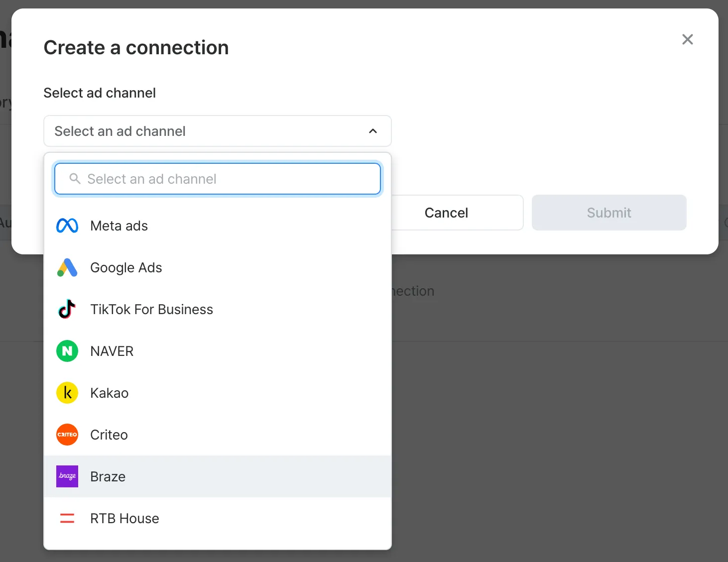Choose Meta ads from the channel list
Screen dimensions: 728x562
218,225
